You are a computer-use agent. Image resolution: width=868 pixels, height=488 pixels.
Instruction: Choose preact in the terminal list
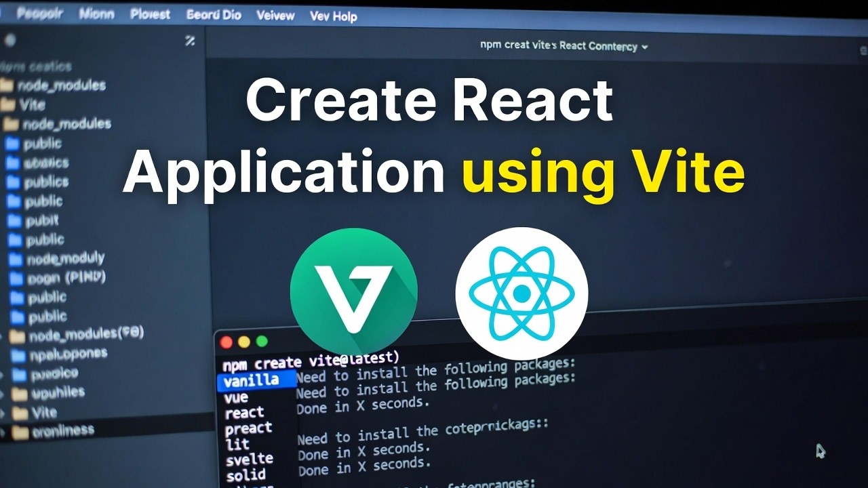click(248, 428)
